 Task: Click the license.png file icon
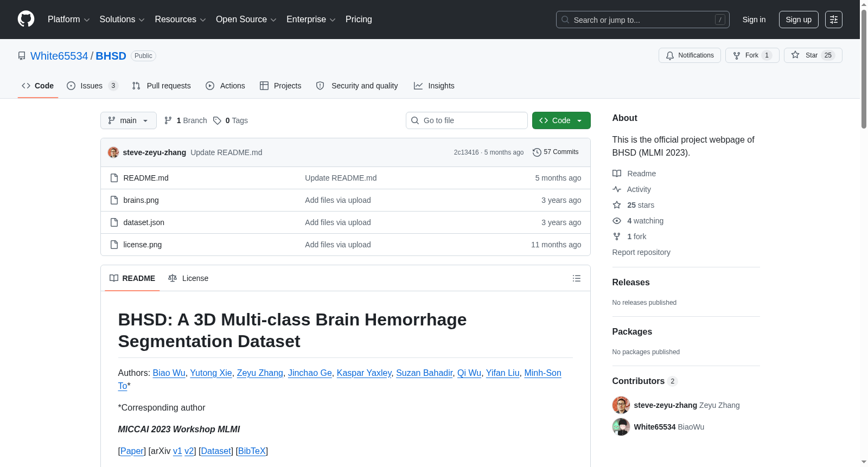click(x=114, y=245)
